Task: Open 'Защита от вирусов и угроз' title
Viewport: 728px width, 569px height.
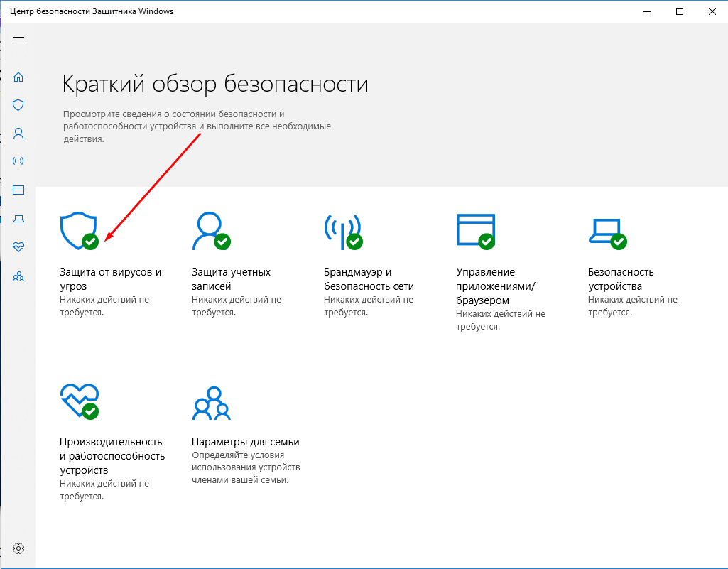Action: click(x=111, y=278)
